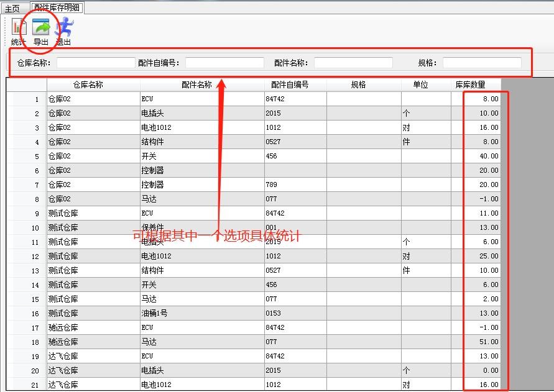Select quantity -1.00 in row 8
The height and width of the screenshot is (392, 554).
476,199
